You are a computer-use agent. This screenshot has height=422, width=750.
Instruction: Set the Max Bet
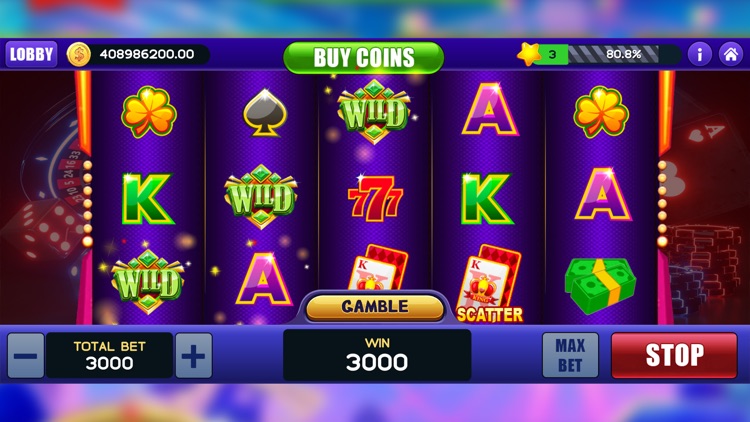pos(570,355)
